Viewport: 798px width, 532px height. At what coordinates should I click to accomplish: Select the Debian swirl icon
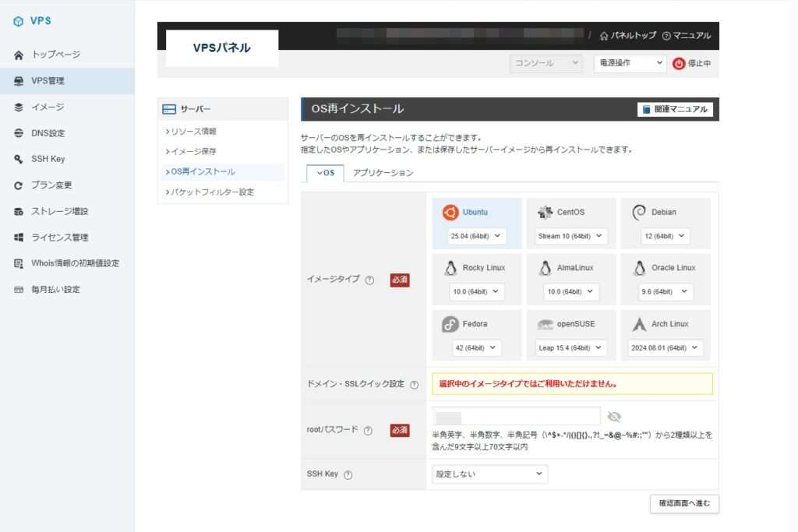pyautogui.click(x=639, y=213)
